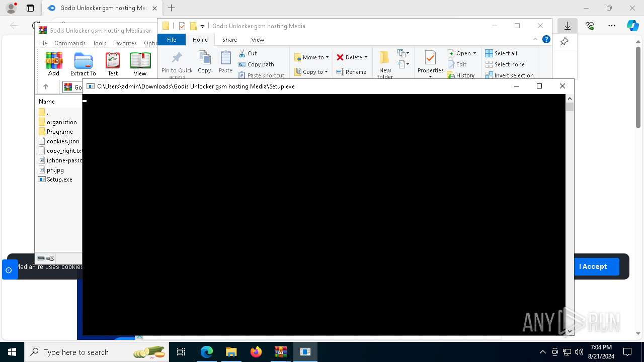Switch to the View ribbon tab in Explorer
This screenshot has width=644, height=362.
coord(258,39)
